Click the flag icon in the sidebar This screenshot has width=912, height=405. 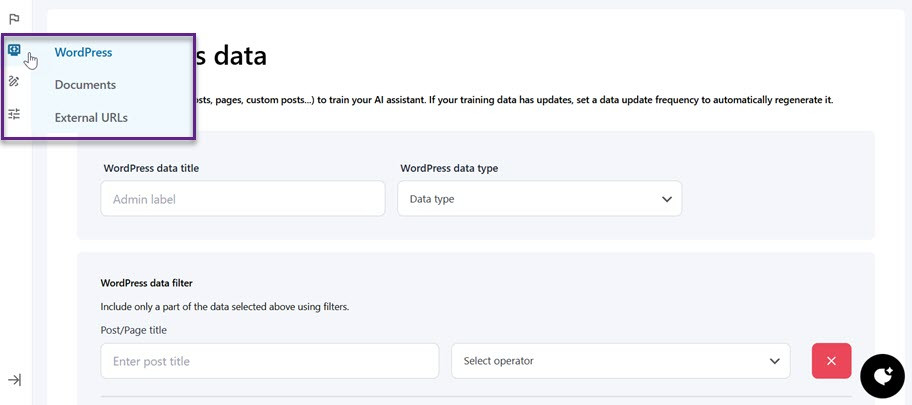(15, 19)
